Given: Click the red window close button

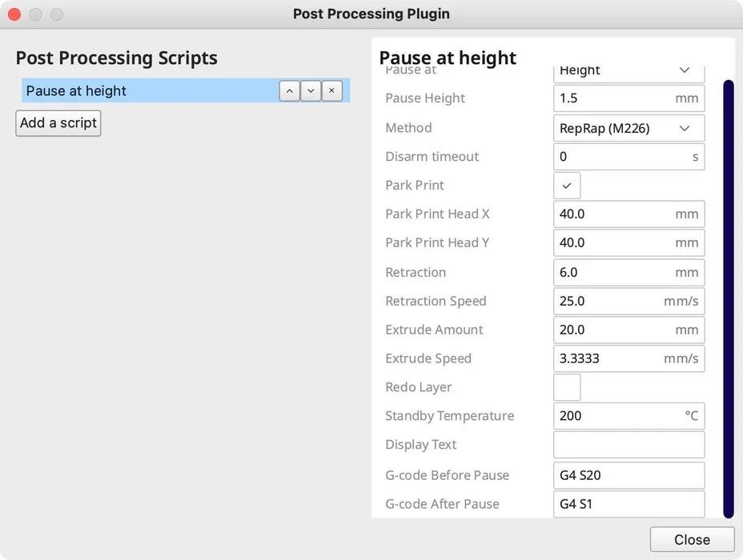Looking at the screenshot, I should [x=14, y=14].
